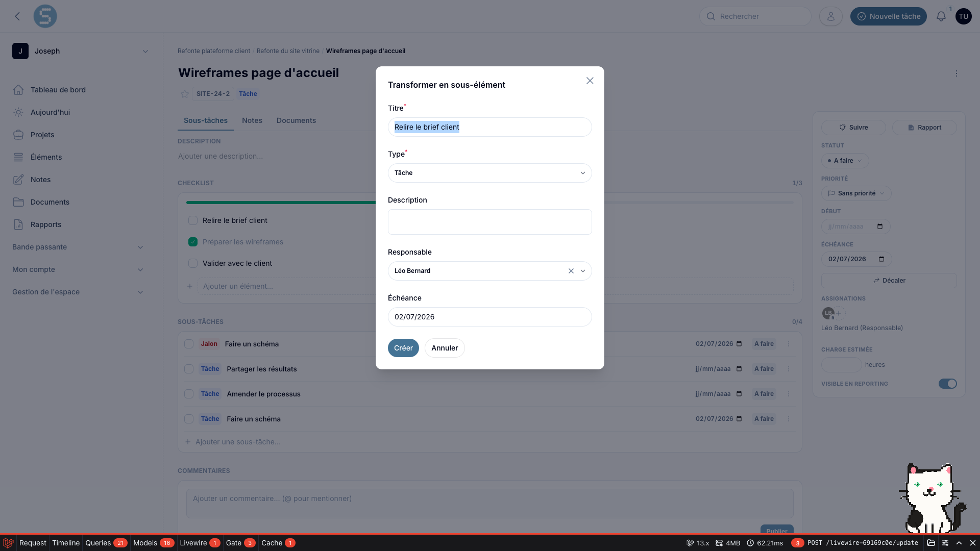Image resolution: width=980 pixels, height=551 pixels.
Task: Open the Laravel debugbar logo
Action: [x=8, y=543]
